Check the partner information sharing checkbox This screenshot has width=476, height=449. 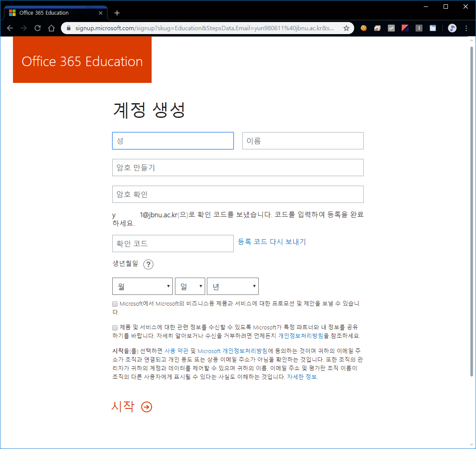pos(115,328)
